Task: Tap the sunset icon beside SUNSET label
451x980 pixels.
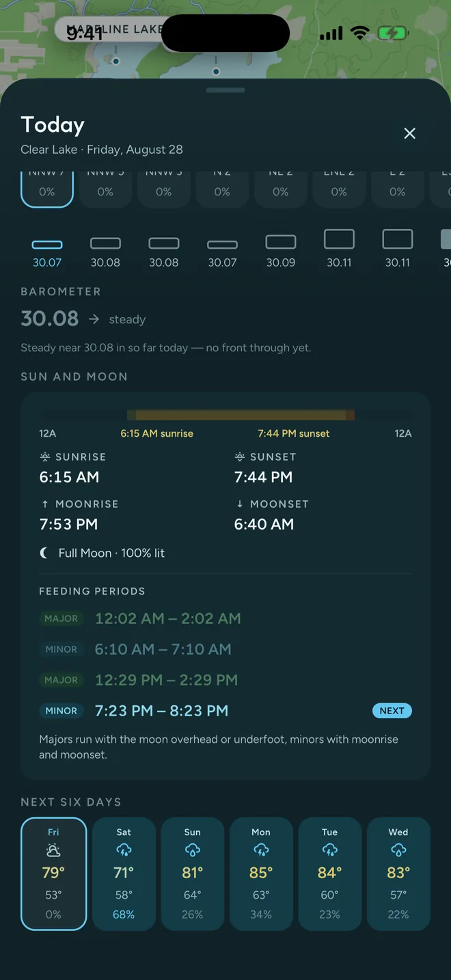Action: (x=240, y=457)
